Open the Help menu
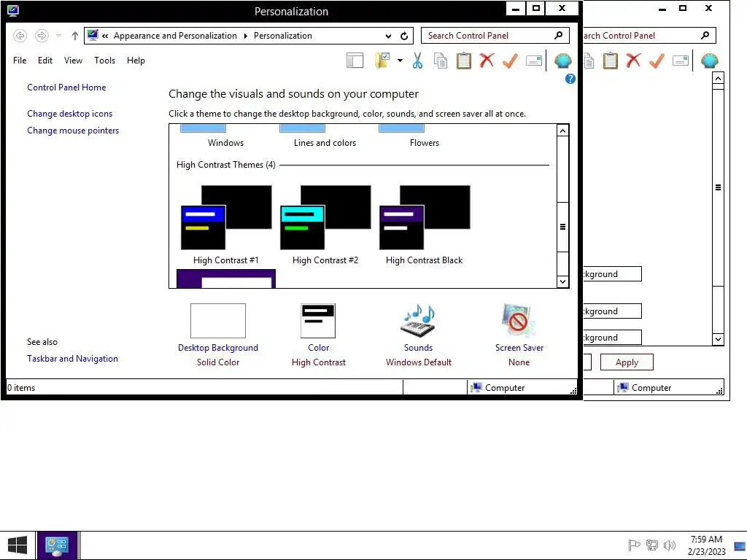 coord(136,61)
